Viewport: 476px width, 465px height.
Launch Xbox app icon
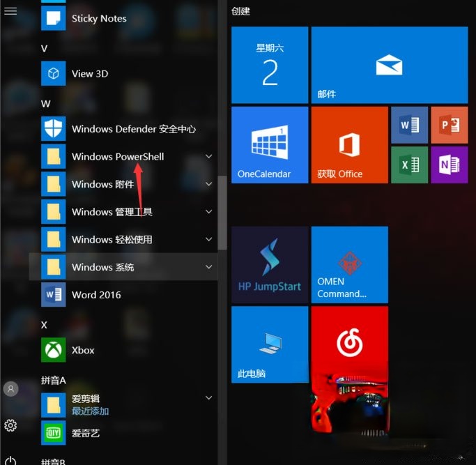tap(54, 350)
